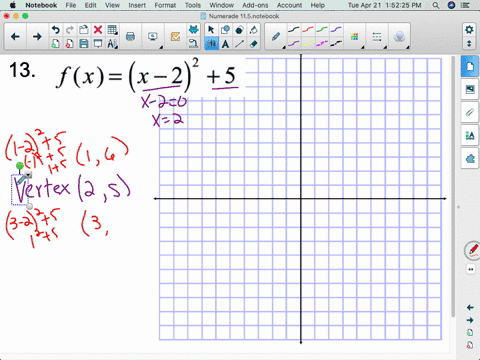Go forward using sidebar bottom right arrow

coord(470,320)
